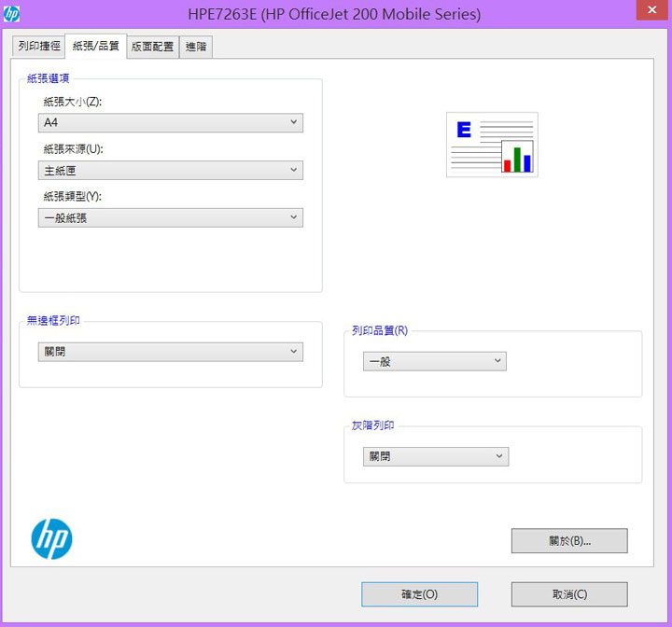This screenshot has width=672, height=627.
Task: Go to the 進階 tab
Action: tap(196, 47)
